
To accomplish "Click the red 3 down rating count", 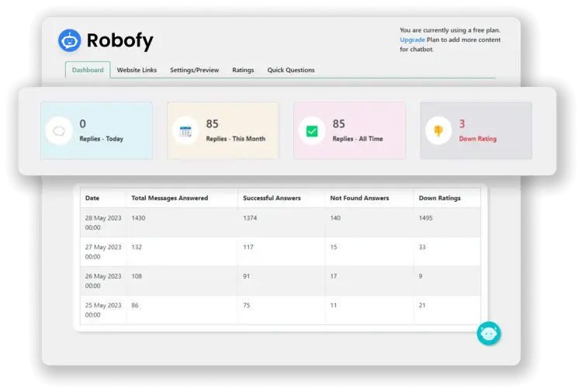I will tap(462, 123).
